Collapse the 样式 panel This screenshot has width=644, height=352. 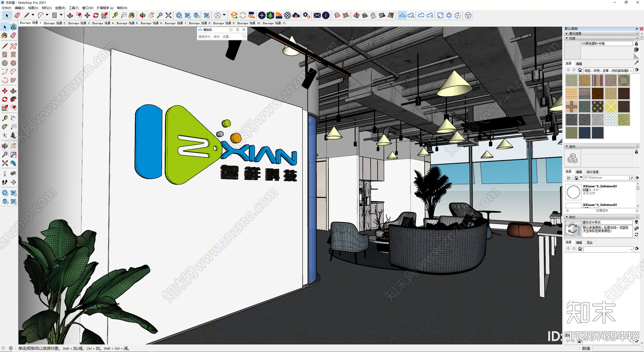(x=567, y=217)
